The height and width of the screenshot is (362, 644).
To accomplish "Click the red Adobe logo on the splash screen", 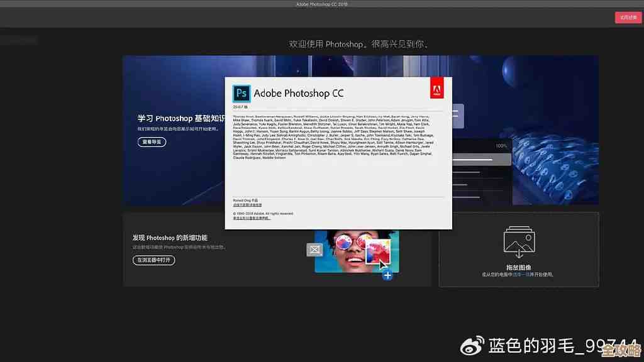I will point(436,89).
